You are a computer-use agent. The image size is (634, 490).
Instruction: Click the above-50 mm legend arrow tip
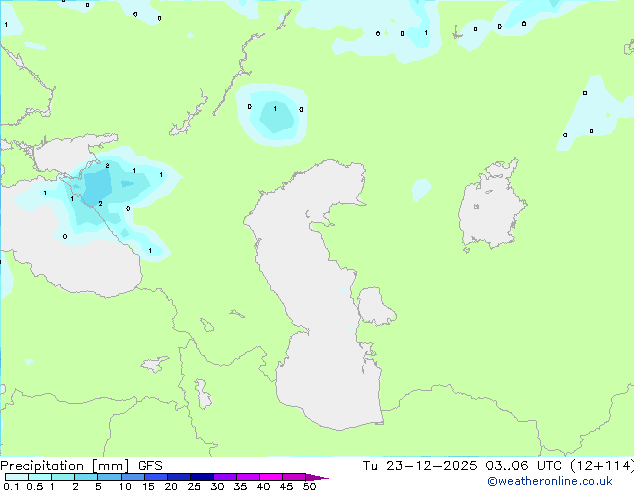click(317, 477)
